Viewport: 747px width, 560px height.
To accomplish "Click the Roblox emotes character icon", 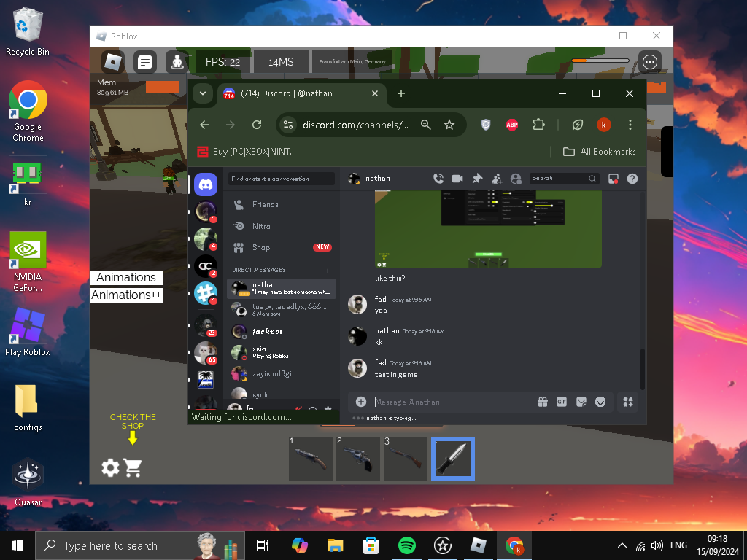I will click(x=177, y=62).
